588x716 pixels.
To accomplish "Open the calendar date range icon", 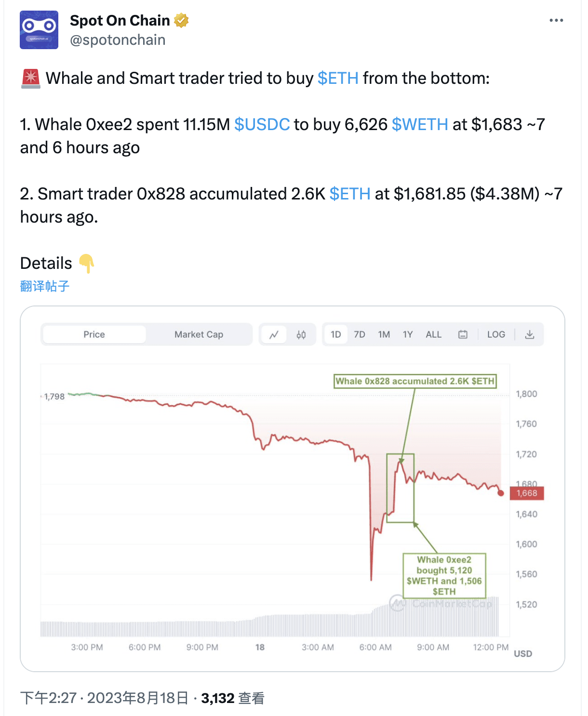I will pyautogui.click(x=463, y=334).
